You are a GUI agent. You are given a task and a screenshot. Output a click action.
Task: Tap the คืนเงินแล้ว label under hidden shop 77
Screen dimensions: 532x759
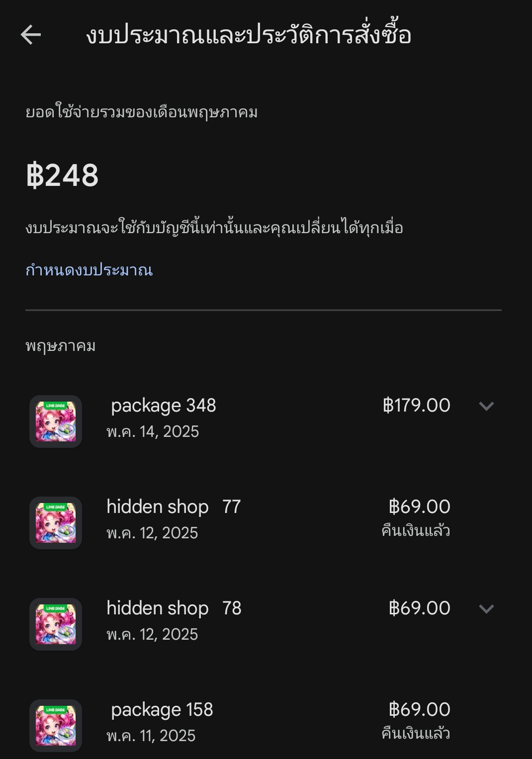point(416,531)
